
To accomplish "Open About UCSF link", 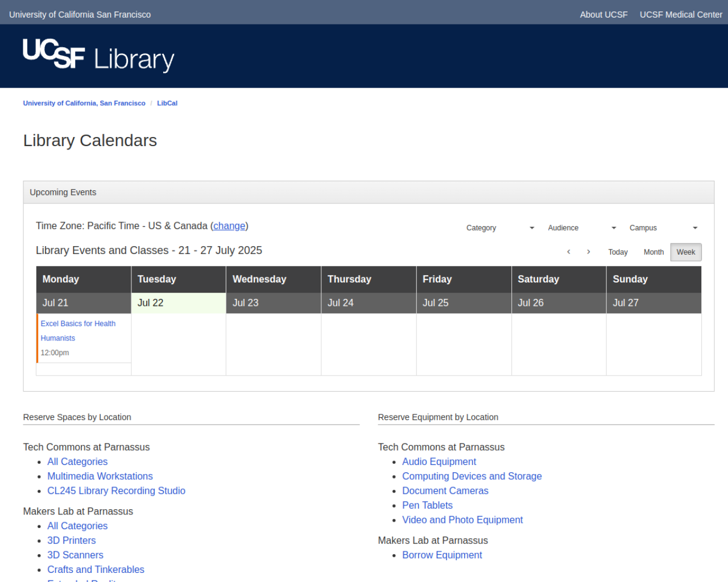I will point(603,15).
